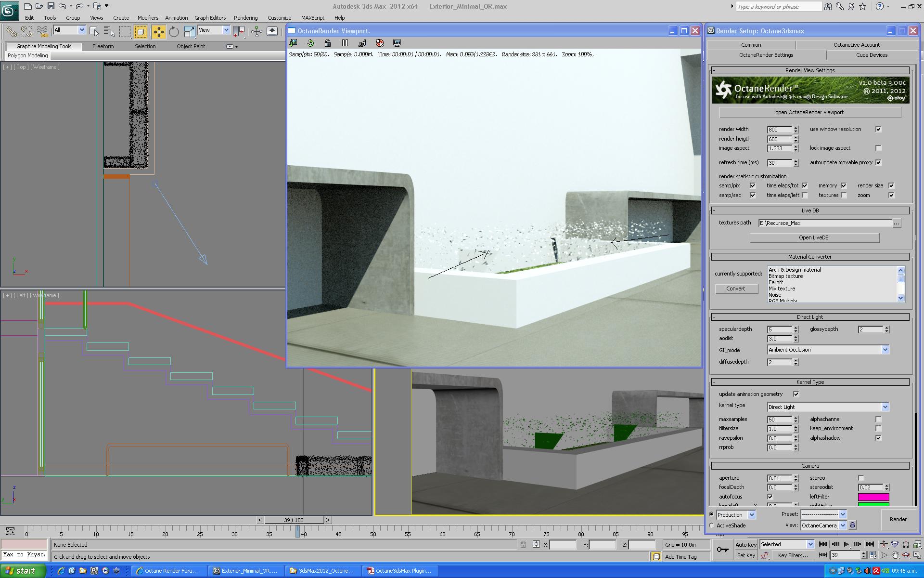
Task: Select the Select and Move tool
Action: (x=158, y=32)
